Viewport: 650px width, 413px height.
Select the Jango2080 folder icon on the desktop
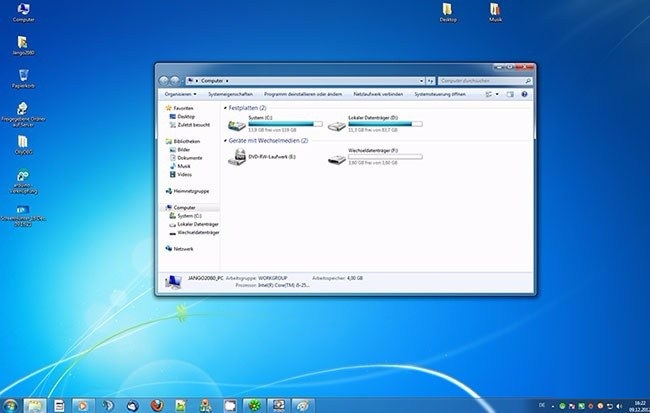tap(23, 46)
